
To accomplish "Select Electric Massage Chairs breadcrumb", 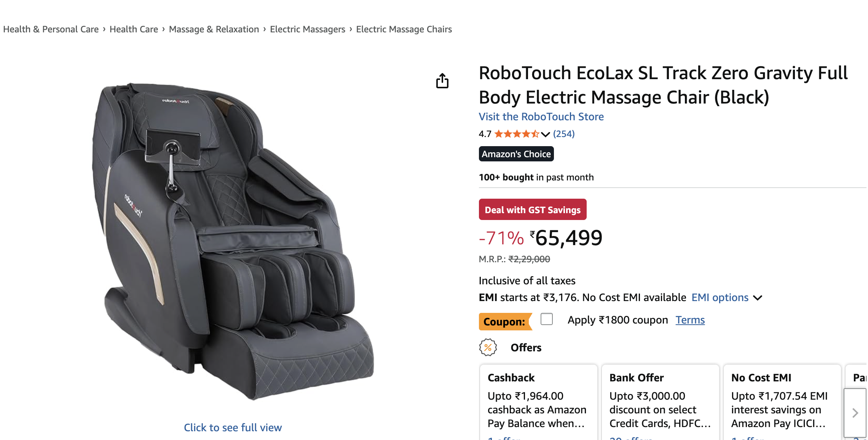I will pyautogui.click(x=404, y=29).
